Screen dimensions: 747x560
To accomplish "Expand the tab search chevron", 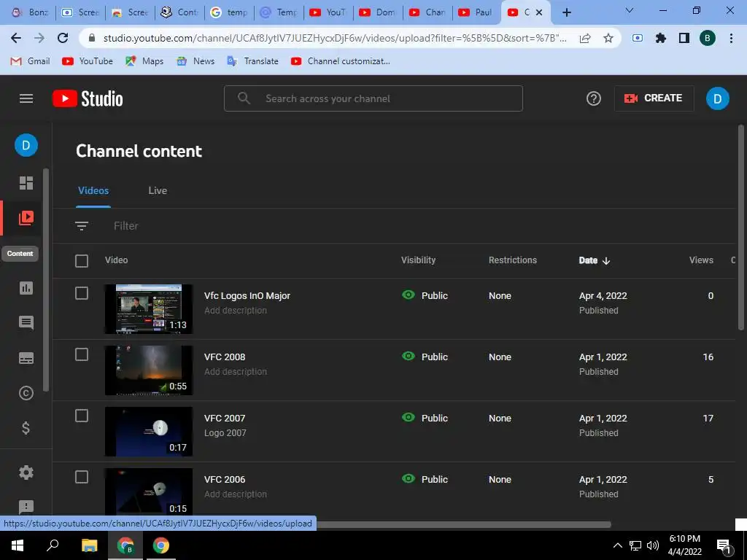I will (x=630, y=10).
